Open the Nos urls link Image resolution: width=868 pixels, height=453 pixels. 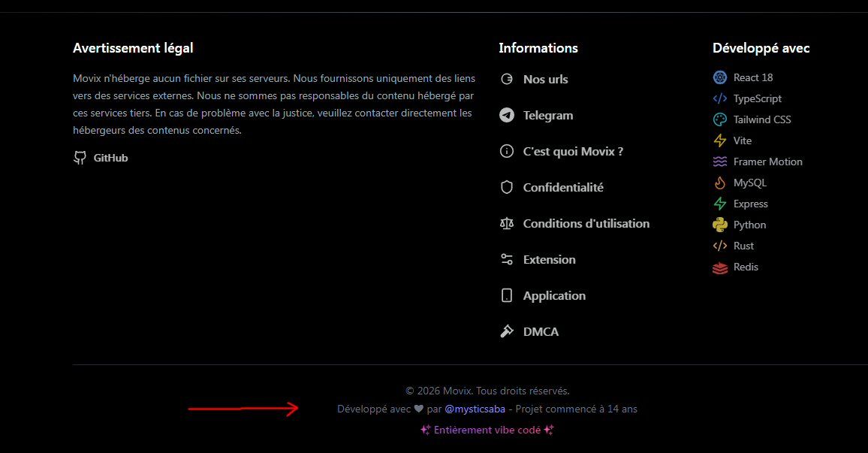click(545, 79)
